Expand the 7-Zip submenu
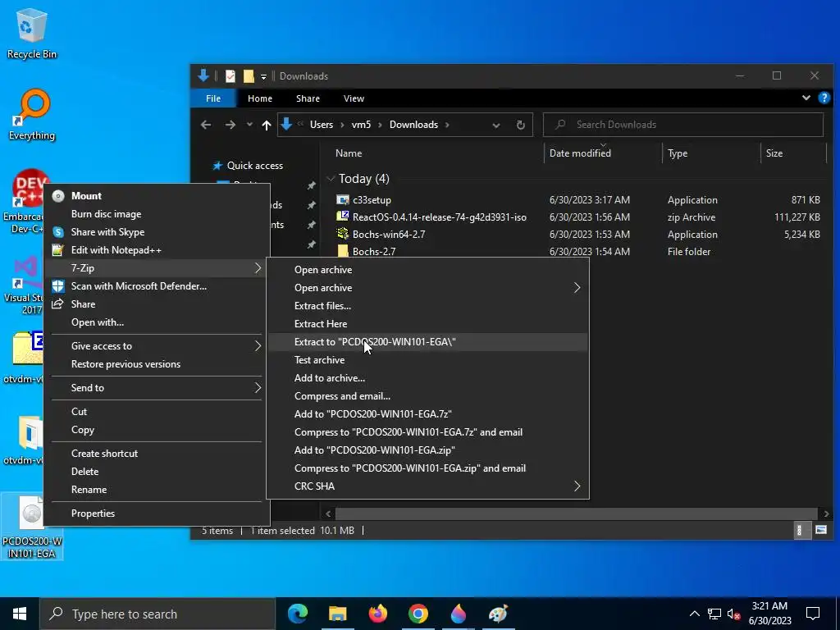This screenshot has width=840, height=630. pos(157,268)
